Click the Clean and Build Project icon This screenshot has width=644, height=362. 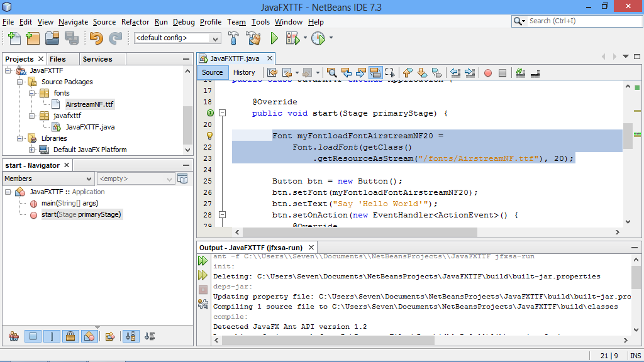pyautogui.click(x=253, y=38)
